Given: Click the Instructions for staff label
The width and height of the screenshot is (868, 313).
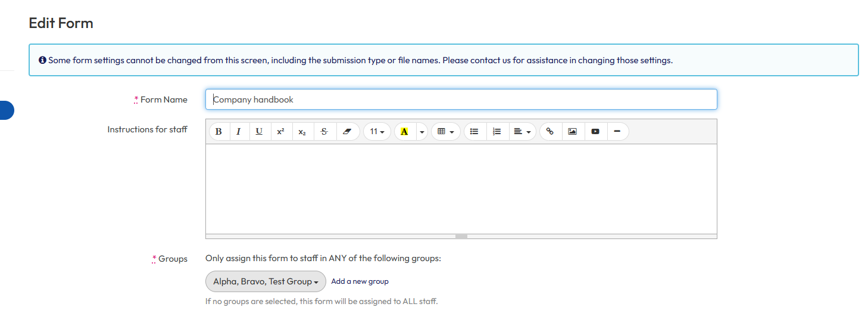Looking at the screenshot, I should pos(147,129).
